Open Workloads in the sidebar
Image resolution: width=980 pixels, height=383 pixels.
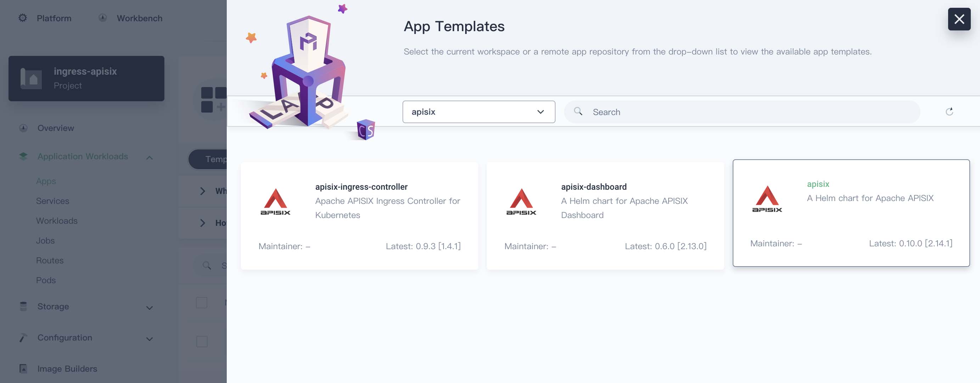click(x=57, y=221)
